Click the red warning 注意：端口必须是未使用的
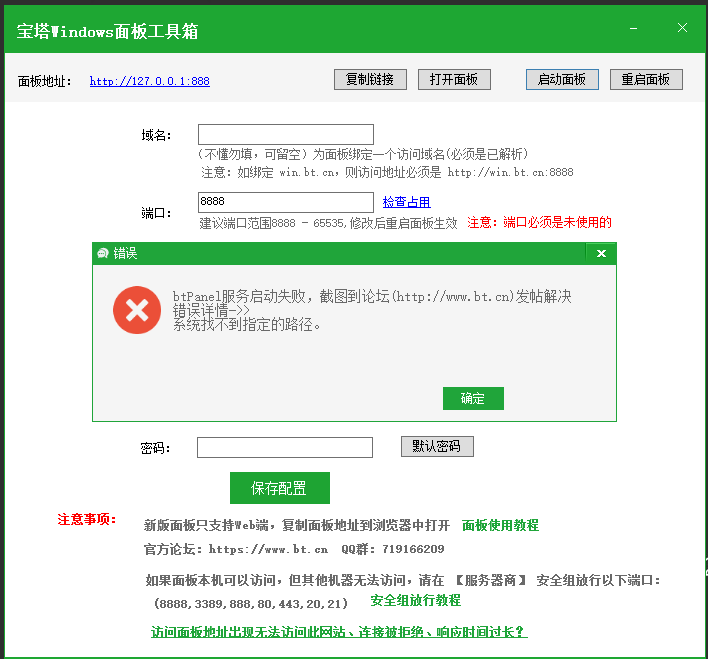708x659 pixels. click(x=540, y=223)
